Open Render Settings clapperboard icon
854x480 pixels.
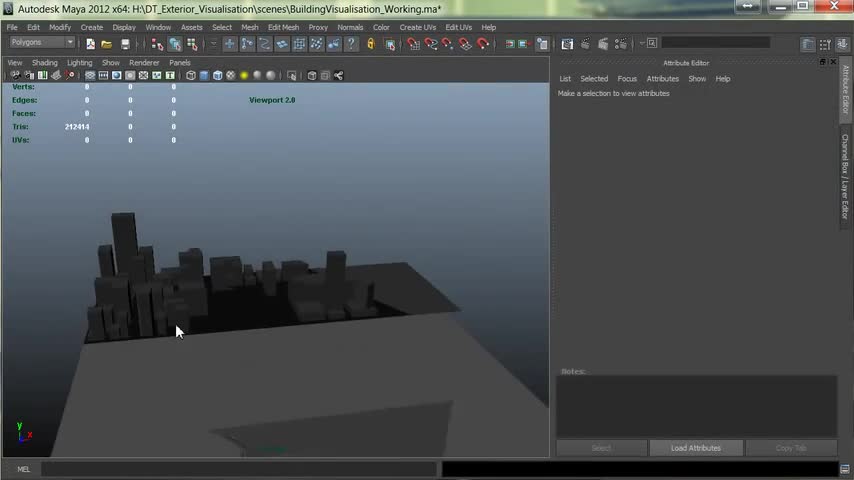(x=620, y=44)
